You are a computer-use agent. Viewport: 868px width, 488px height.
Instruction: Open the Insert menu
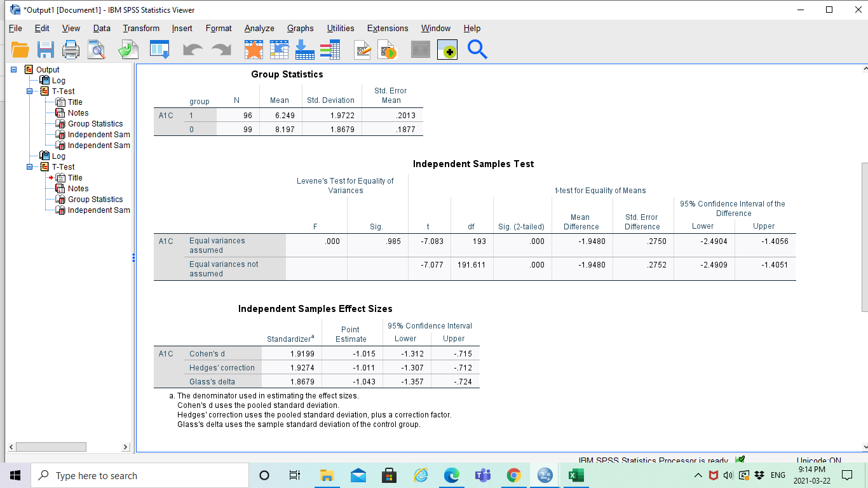tap(182, 28)
